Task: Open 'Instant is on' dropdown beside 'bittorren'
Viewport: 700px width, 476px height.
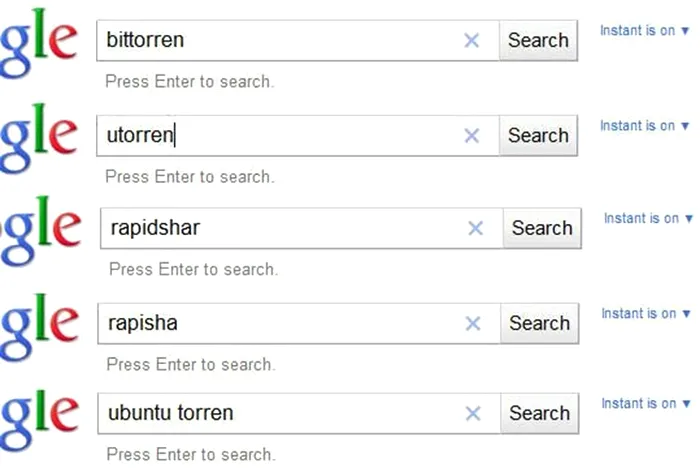Action: pyautogui.click(x=644, y=31)
